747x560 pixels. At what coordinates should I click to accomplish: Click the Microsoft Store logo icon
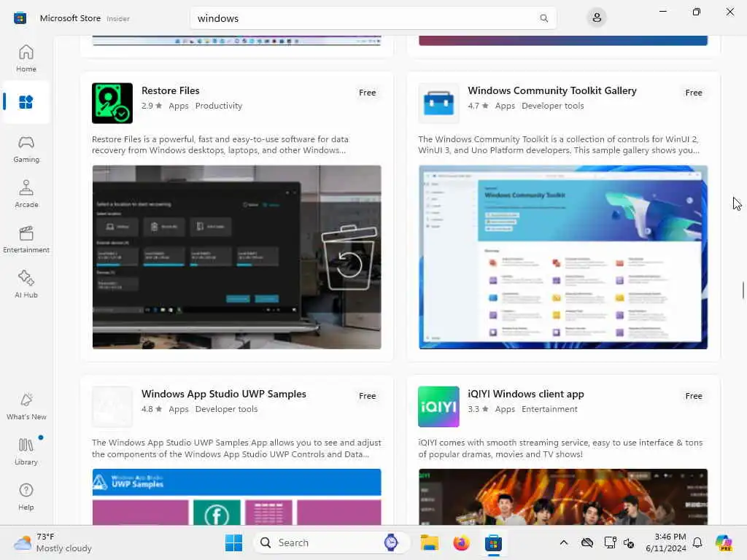click(20, 18)
